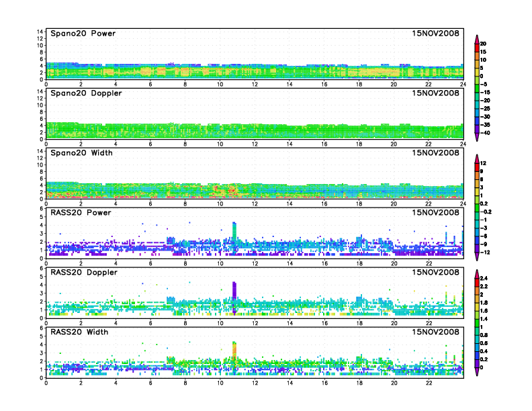The height and width of the screenshot is (411, 532).
Task: Click the "-5" label on the top colorbar
Action: pyautogui.click(x=484, y=84)
